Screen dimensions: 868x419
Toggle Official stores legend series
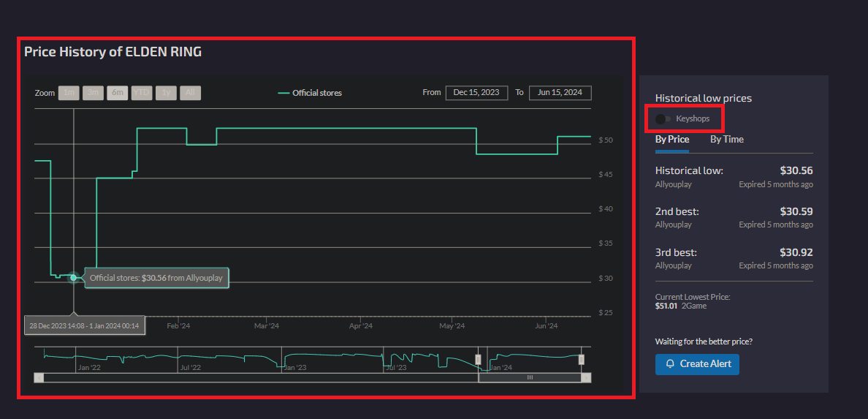click(x=310, y=93)
